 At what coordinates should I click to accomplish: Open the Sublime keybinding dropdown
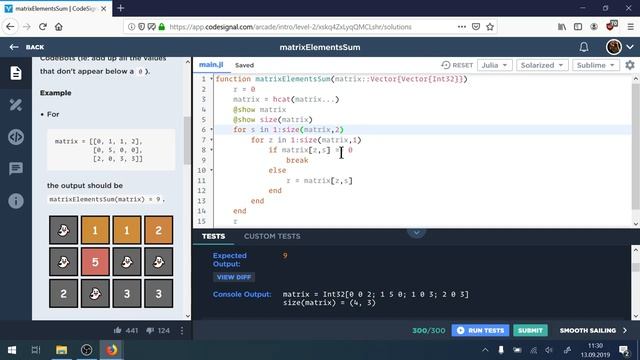point(596,65)
